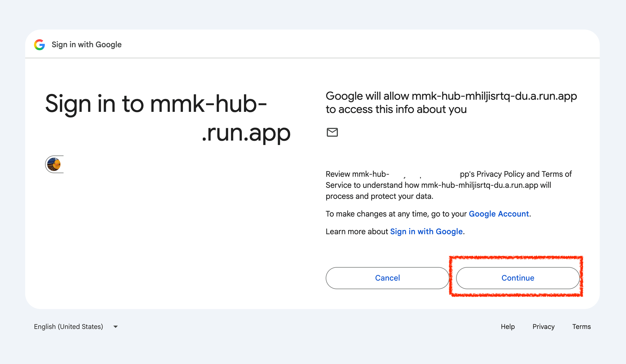Click the Continue button
Image resolution: width=626 pixels, height=364 pixels.
(x=518, y=278)
